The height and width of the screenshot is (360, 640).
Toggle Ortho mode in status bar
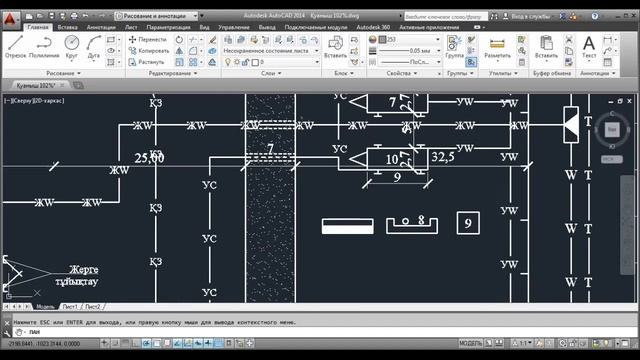[x=136, y=344]
